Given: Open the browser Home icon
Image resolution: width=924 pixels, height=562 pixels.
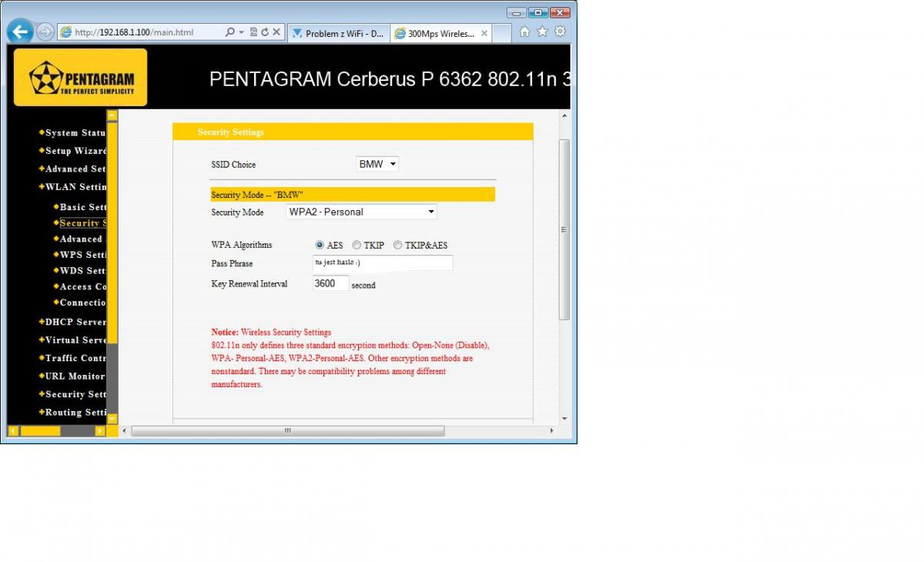Looking at the screenshot, I should [x=524, y=32].
